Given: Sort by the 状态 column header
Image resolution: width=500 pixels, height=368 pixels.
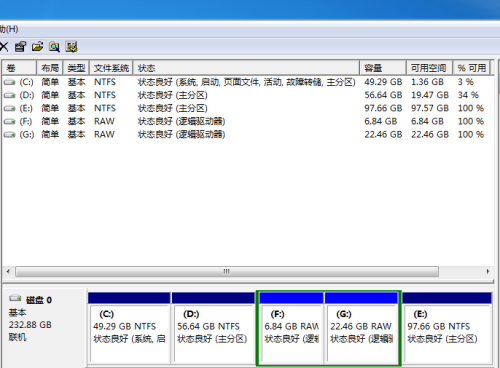Looking at the screenshot, I should (x=246, y=68).
